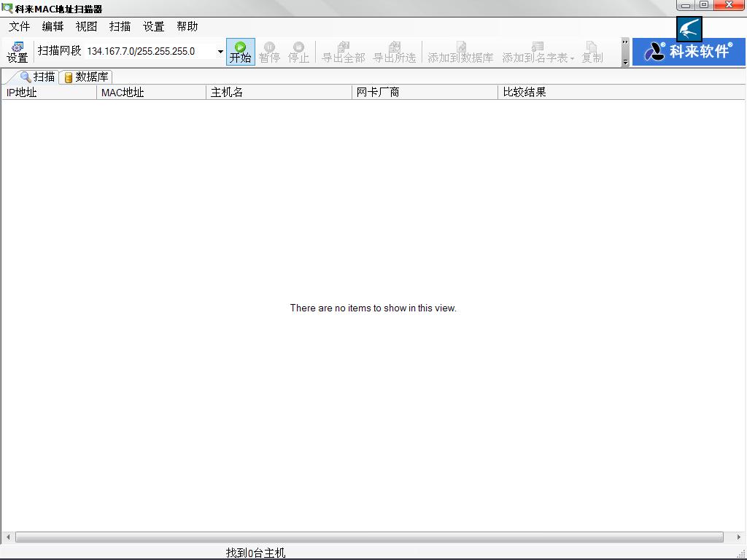This screenshot has width=747, height=560.
Task: Switch to the 数据库 tab
Action: [86, 77]
